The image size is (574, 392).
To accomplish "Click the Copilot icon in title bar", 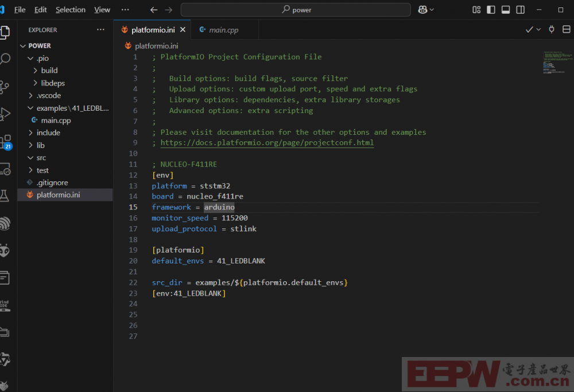I will click(422, 10).
